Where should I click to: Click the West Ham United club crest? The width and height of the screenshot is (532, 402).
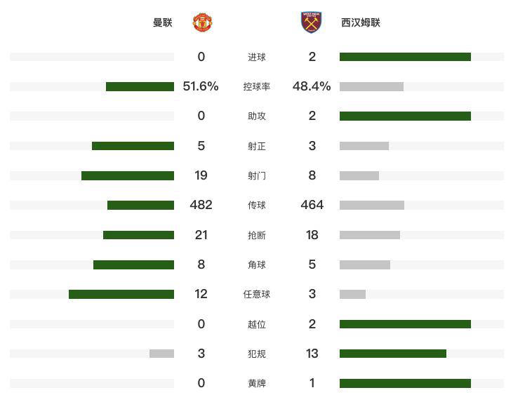(x=311, y=22)
